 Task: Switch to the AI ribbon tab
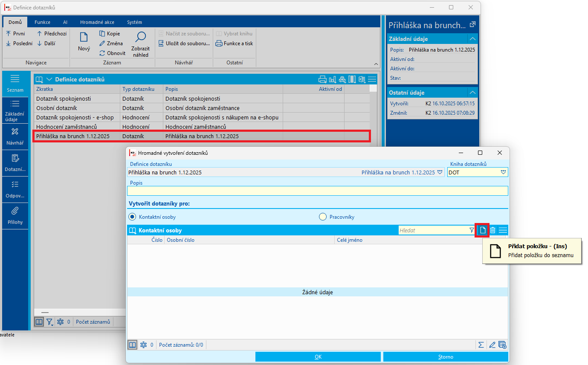pos(65,22)
